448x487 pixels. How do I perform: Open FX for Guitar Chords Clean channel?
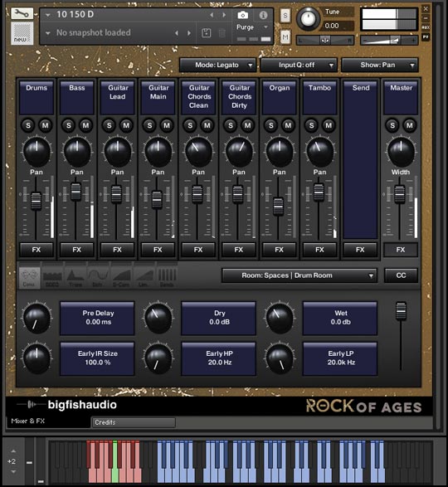click(x=198, y=250)
